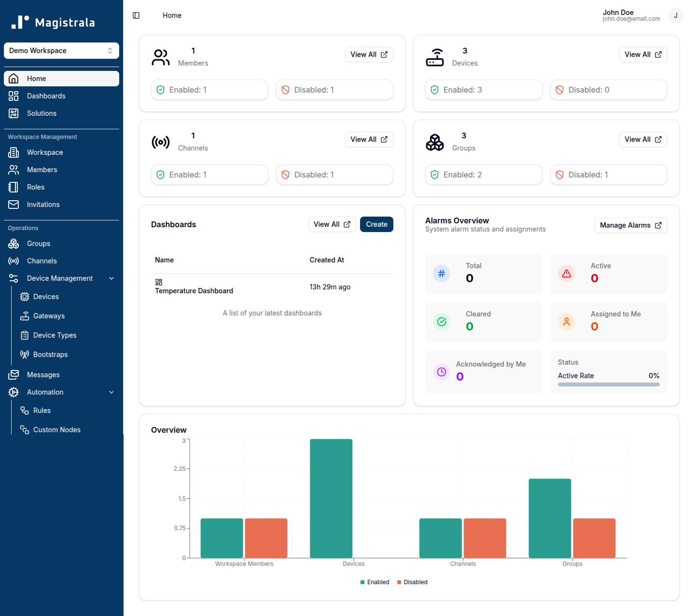
Task: Click the Active alarms warning triangle icon
Action: tap(567, 274)
